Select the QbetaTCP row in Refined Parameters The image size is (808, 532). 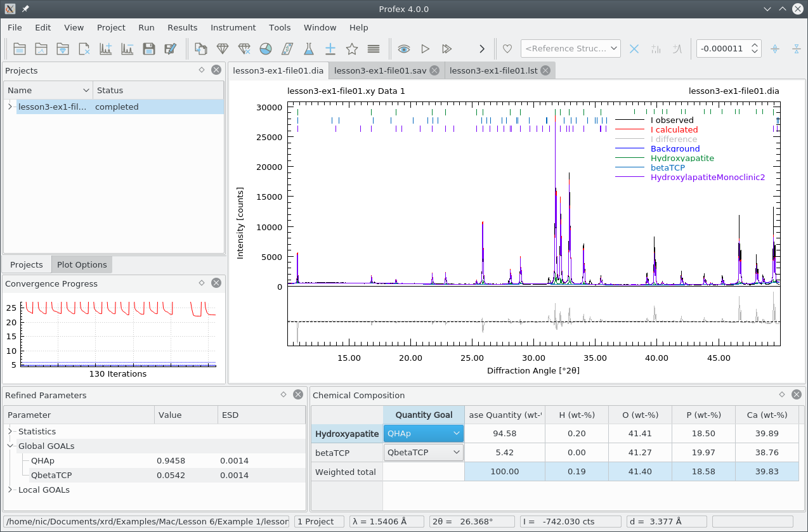pyautogui.click(x=155, y=475)
